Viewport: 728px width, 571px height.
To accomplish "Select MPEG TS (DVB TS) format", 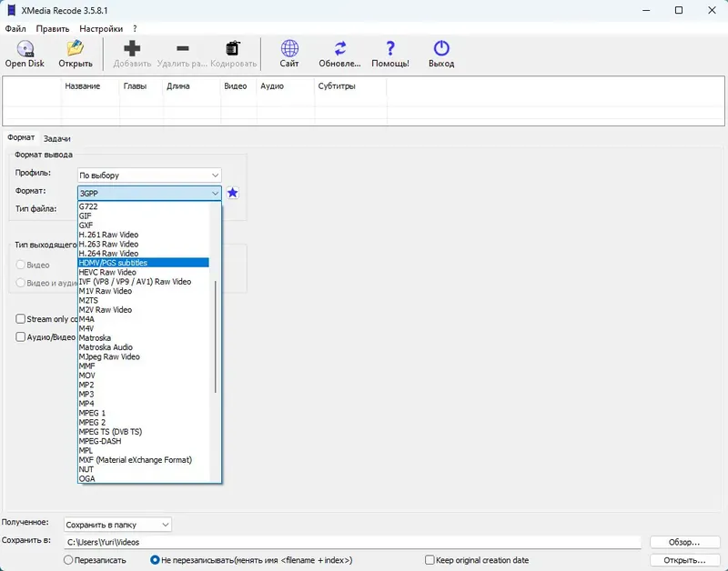I will 144,432.
